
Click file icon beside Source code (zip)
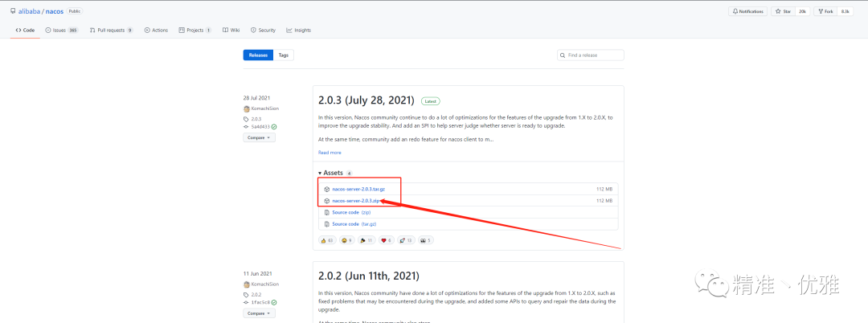[327, 212]
